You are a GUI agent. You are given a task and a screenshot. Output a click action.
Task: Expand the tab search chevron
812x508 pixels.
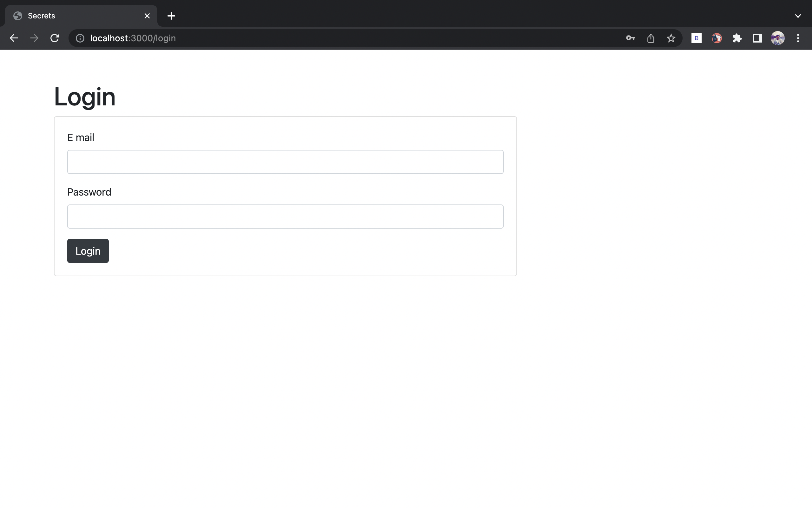coord(798,16)
